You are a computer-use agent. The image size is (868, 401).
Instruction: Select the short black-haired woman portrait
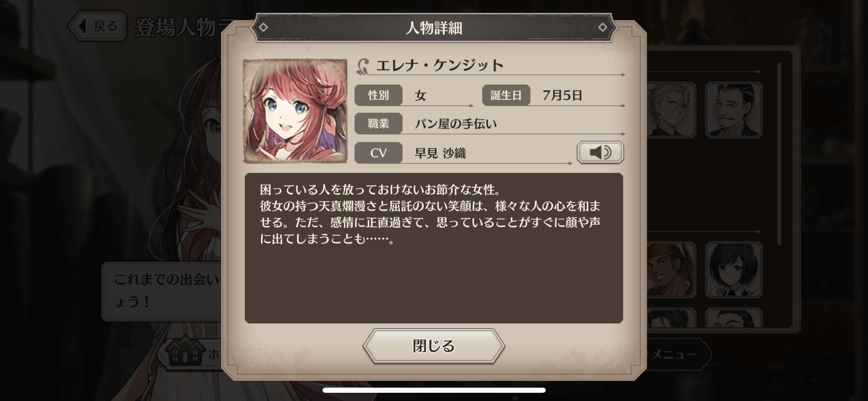point(734,270)
